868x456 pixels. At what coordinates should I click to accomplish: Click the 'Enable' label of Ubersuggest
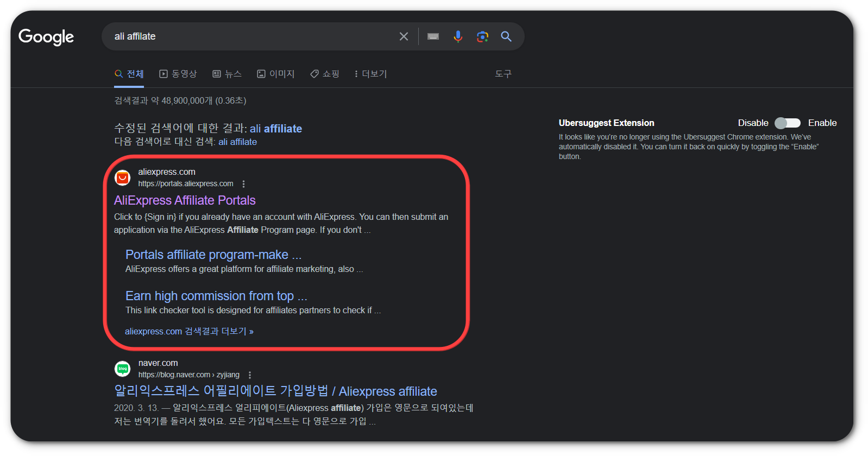(x=822, y=123)
